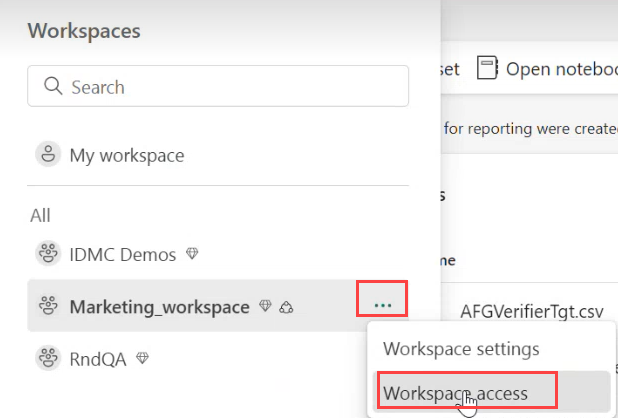The image size is (618, 418).
Task: Click the diamond premium icon beside IDMC Demos
Action: [192, 253]
